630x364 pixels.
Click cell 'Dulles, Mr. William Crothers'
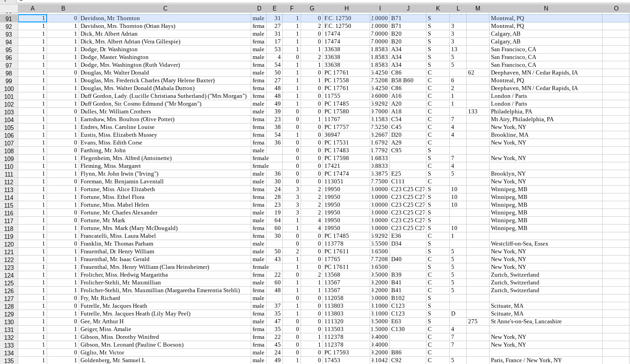pyautogui.click(x=165, y=112)
